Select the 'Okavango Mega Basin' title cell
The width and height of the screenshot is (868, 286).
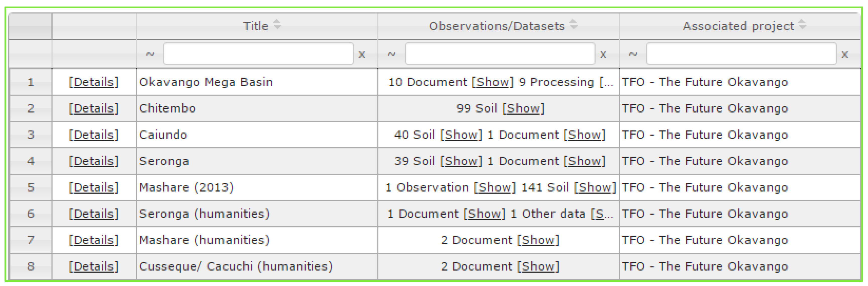pos(257,82)
